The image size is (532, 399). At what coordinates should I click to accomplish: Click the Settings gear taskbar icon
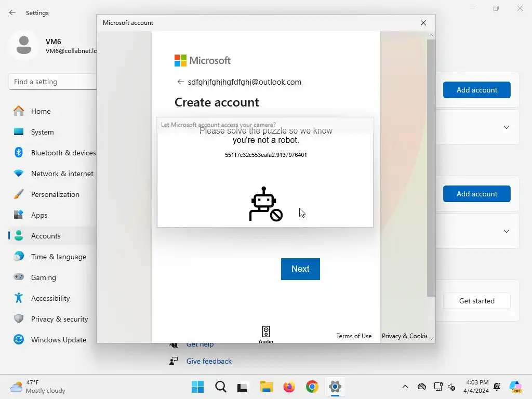[335, 387]
